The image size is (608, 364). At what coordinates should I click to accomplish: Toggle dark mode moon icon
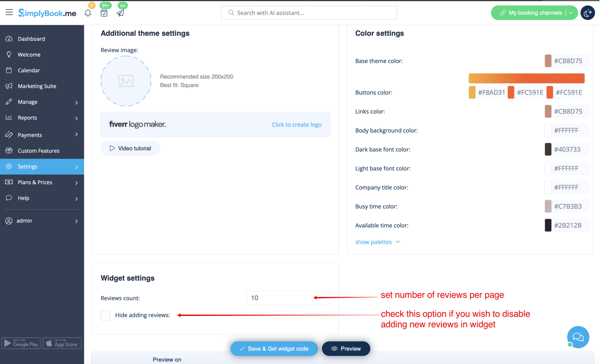point(587,13)
